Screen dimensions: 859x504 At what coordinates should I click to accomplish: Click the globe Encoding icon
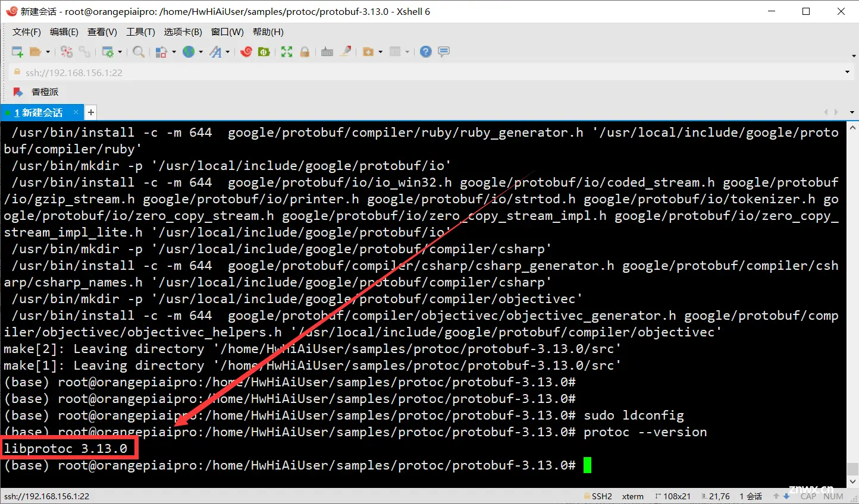click(189, 52)
